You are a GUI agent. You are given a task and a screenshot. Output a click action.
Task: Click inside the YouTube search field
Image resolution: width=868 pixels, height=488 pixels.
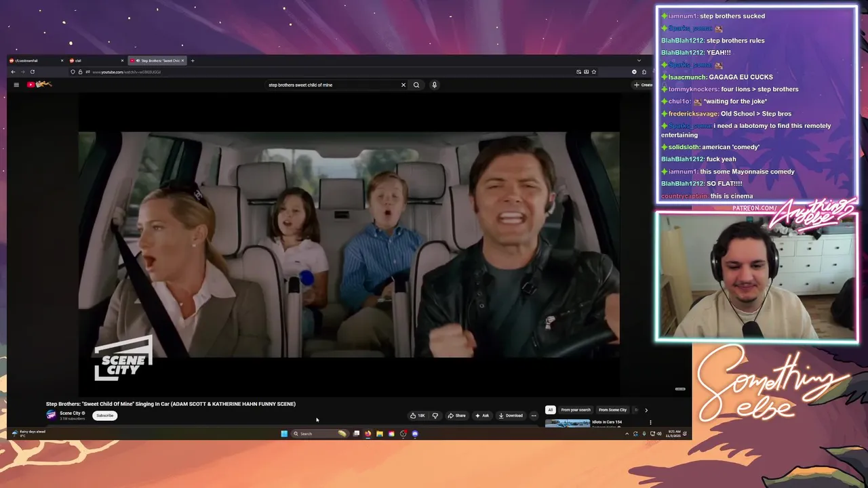pyautogui.click(x=332, y=85)
